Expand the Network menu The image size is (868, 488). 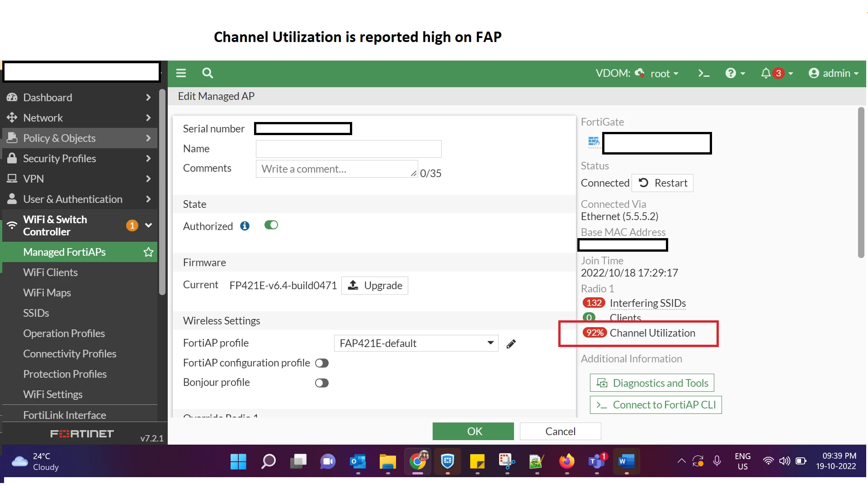click(80, 118)
